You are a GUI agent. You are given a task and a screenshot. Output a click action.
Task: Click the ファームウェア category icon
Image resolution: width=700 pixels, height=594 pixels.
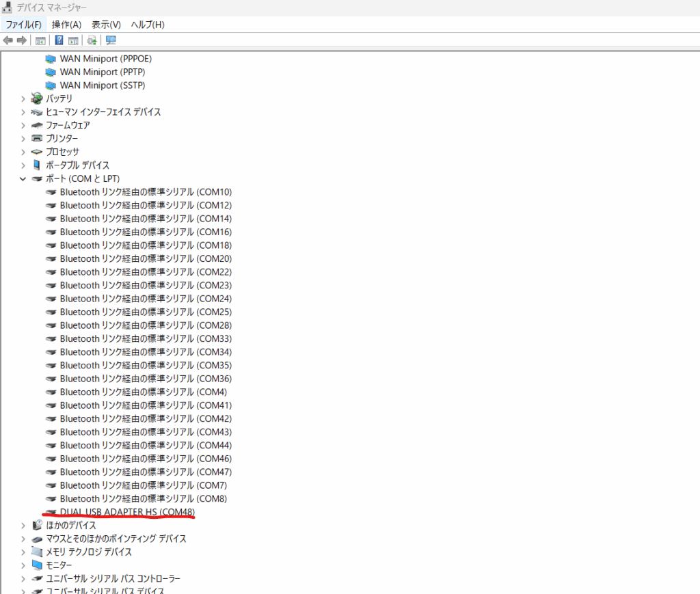coord(37,125)
